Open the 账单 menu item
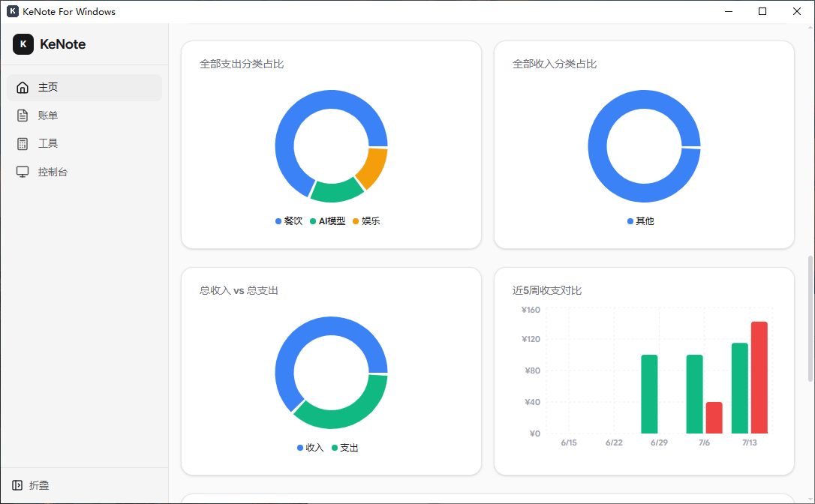Viewport: 815px width, 504px height. tap(85, 115)
